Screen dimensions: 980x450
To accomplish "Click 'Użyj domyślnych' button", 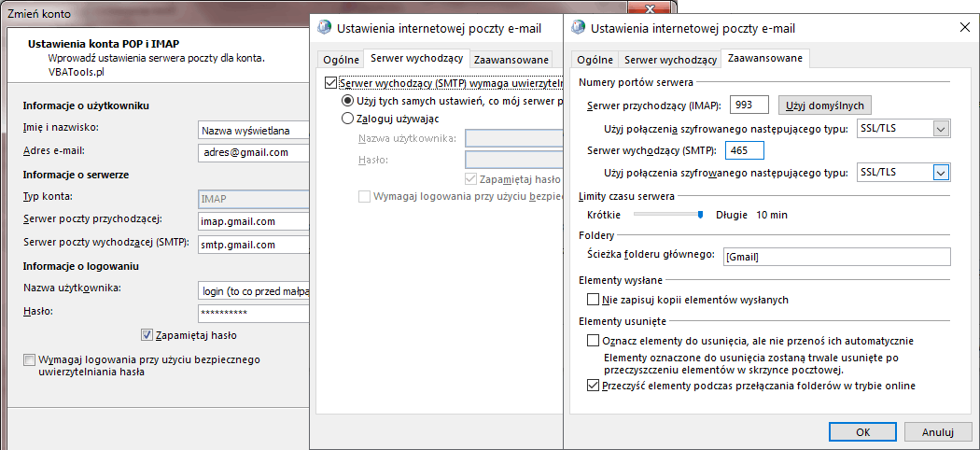I will [x=825, y=105].
